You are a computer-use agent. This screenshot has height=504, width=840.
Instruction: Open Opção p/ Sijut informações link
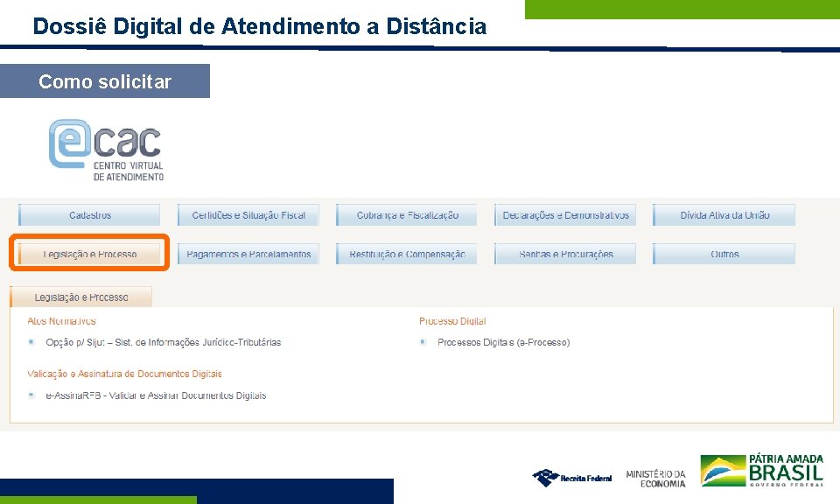(x=164, y=342)
